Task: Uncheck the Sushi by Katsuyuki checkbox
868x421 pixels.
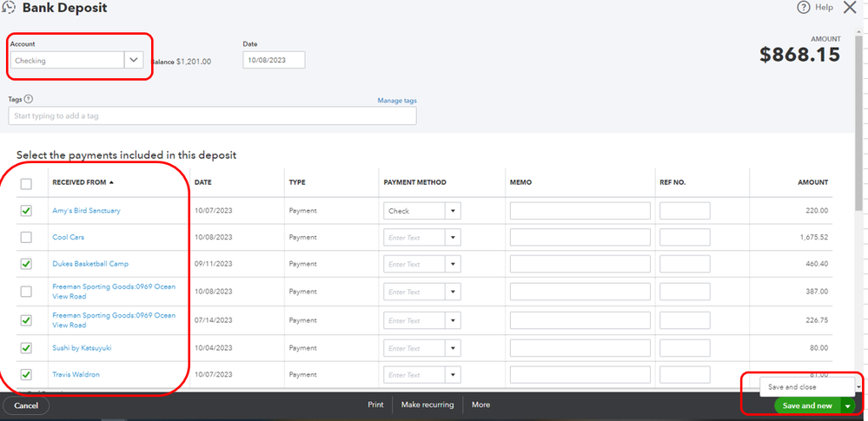Action: point(26,348)
